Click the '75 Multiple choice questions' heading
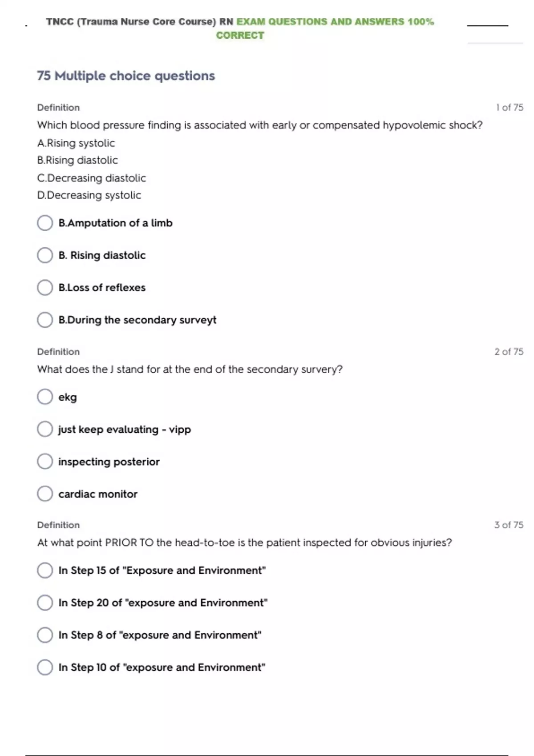This screenshot has height=756, width=534. 126,76
